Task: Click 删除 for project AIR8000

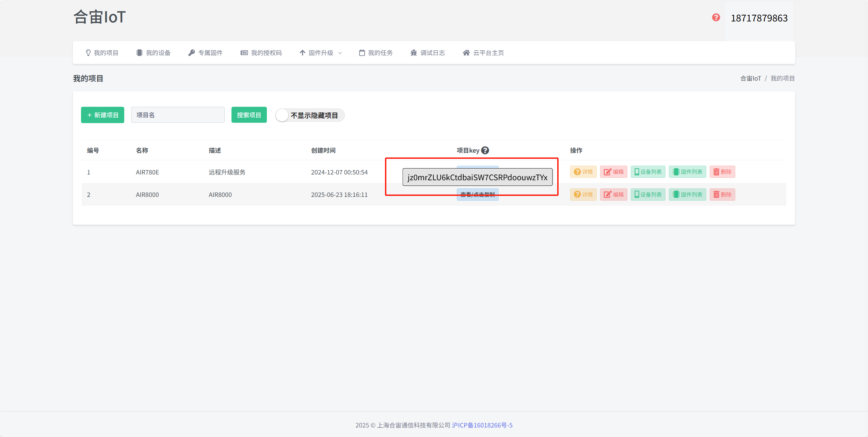Action: tap(722, 195)
